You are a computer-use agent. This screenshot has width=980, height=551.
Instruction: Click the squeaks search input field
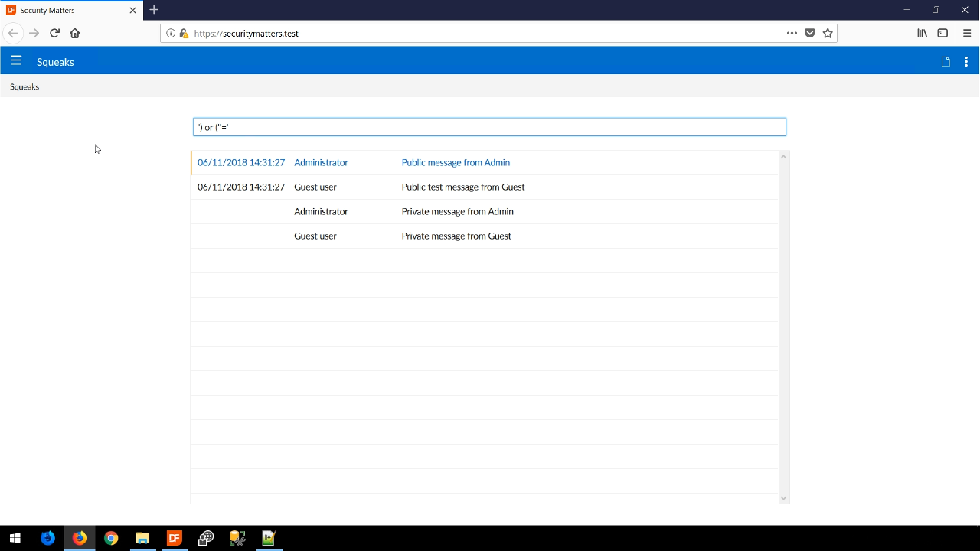(x=489, y=127)
